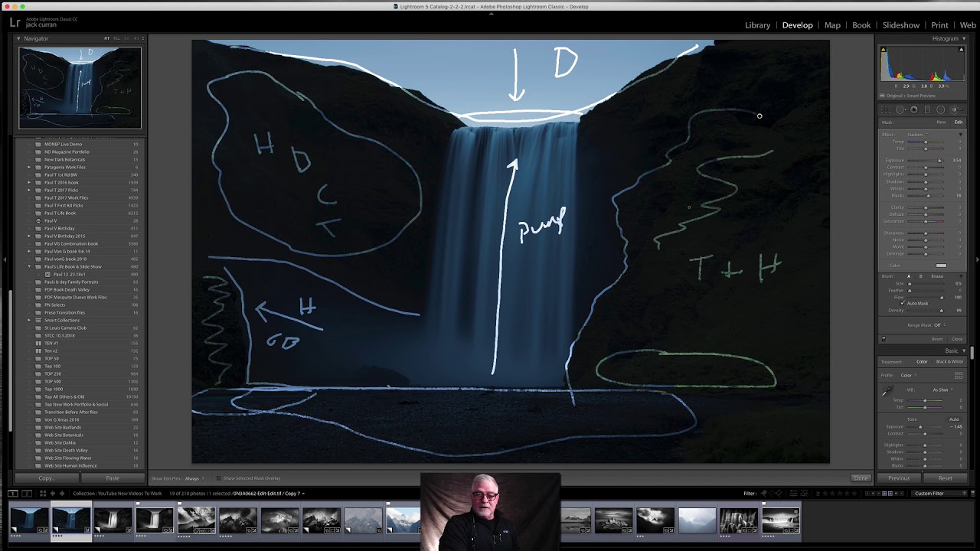Toggle shadow clipping indicator in histogram

(883, 50)
